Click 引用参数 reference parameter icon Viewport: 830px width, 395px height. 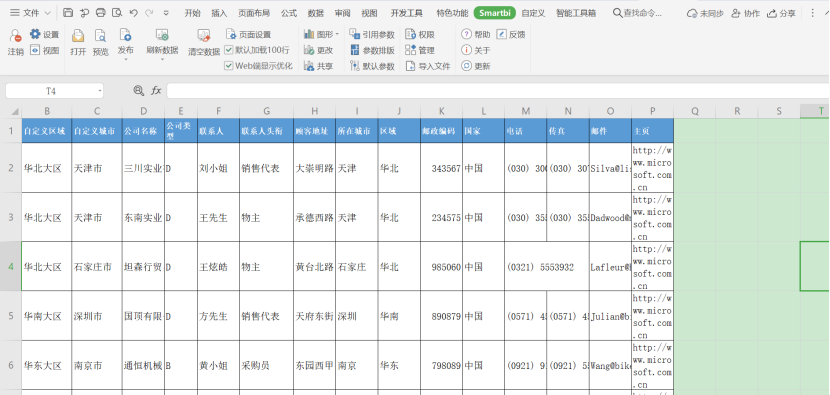coord(355,34)
